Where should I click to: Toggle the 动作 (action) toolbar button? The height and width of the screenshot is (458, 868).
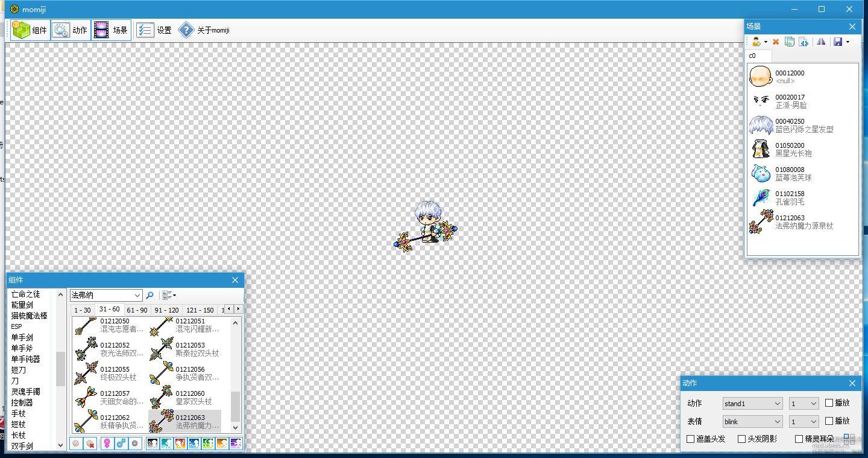tap(70, 30)
